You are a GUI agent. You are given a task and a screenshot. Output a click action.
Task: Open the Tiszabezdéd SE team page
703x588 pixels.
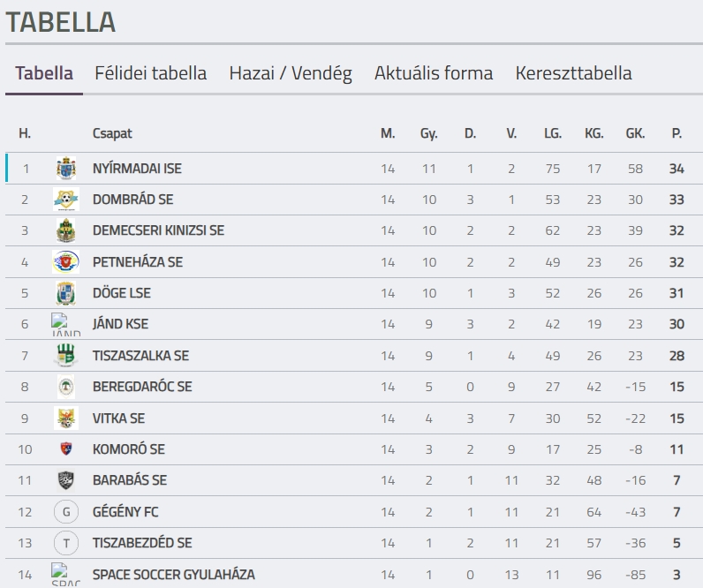point(142,543)
